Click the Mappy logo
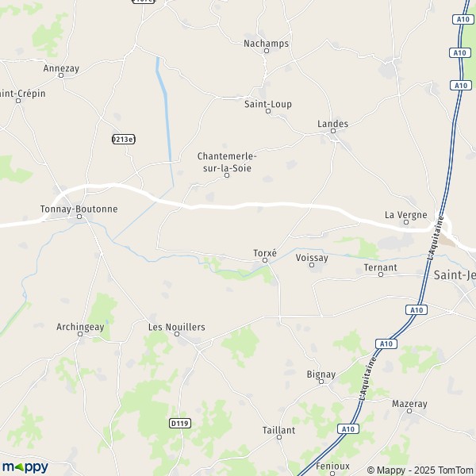Viewport: 476px width, 476px height. click(x=25, y=467)
